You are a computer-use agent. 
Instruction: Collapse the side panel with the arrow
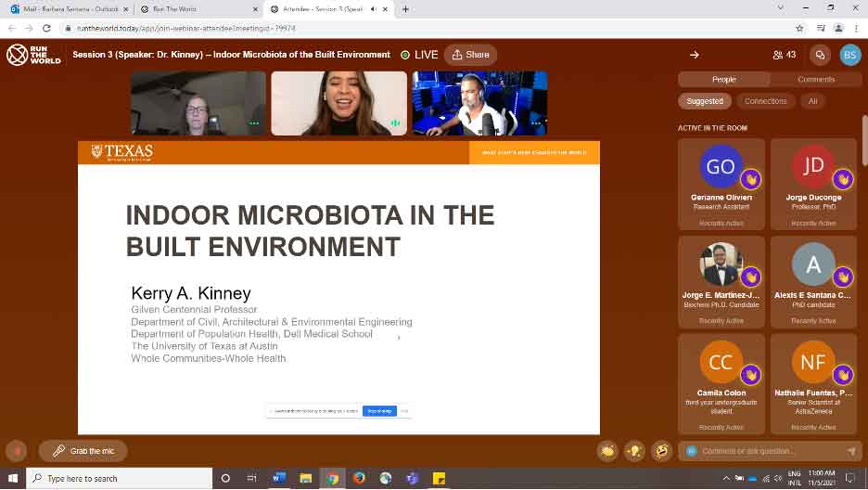pos(694,55)
